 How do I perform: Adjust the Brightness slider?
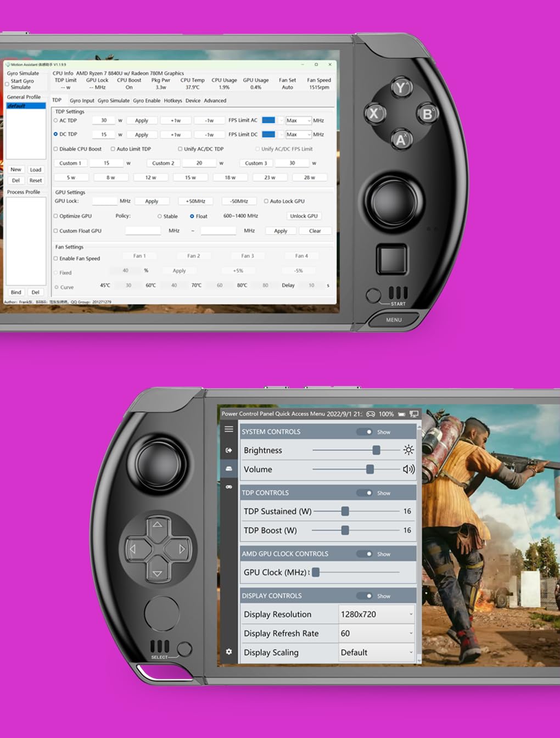click(356, 450)
